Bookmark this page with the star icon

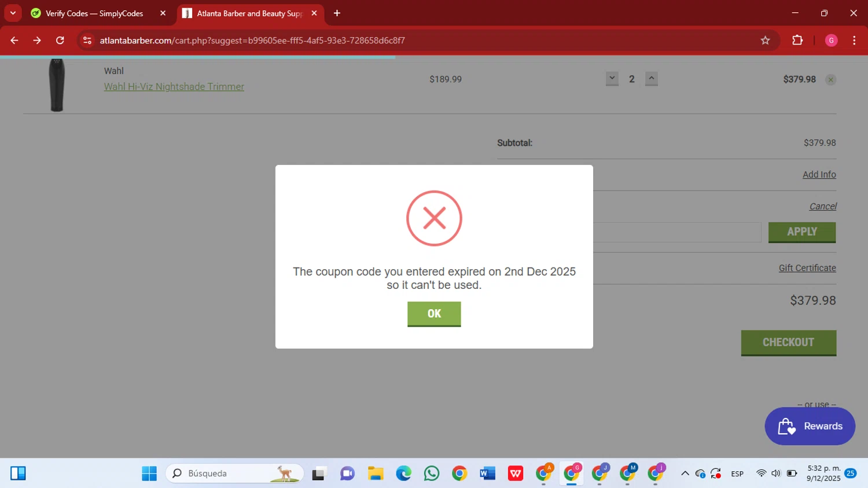[765, 41]
